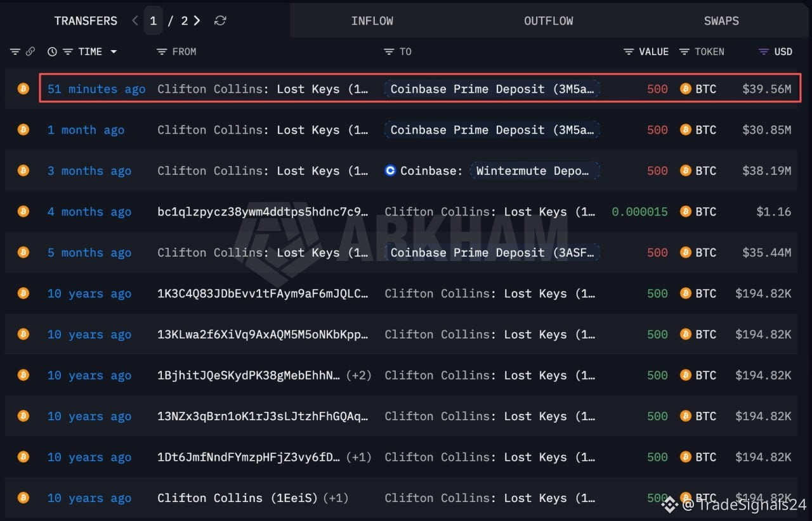Open the VALUE column filter
This screenshot has width=812, height=521.
coord(629,52)
